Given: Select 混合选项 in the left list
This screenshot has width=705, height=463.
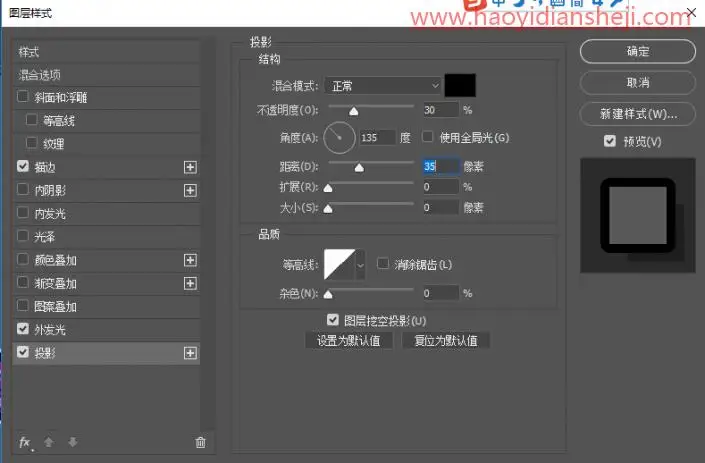Looking at the screenshot, I should 106,75.
